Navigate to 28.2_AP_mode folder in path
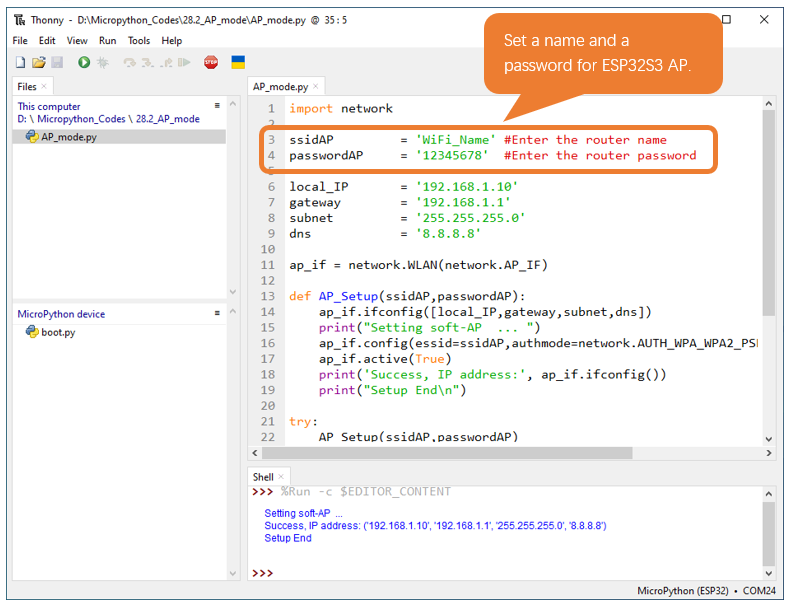793x607 pixels. point(167,119)
